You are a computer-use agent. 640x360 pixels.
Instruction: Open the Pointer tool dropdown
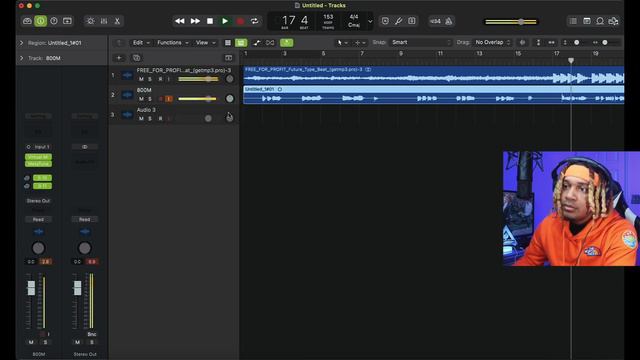point(342,42)
